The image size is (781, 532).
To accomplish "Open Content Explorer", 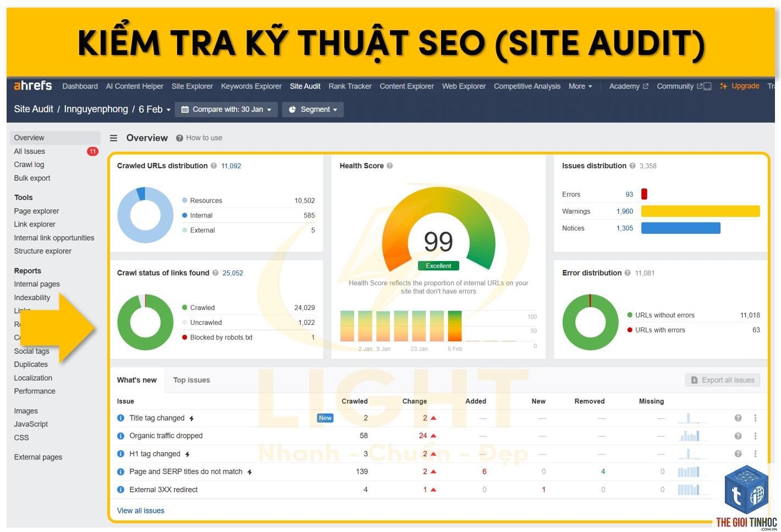I will pos(407,86).
